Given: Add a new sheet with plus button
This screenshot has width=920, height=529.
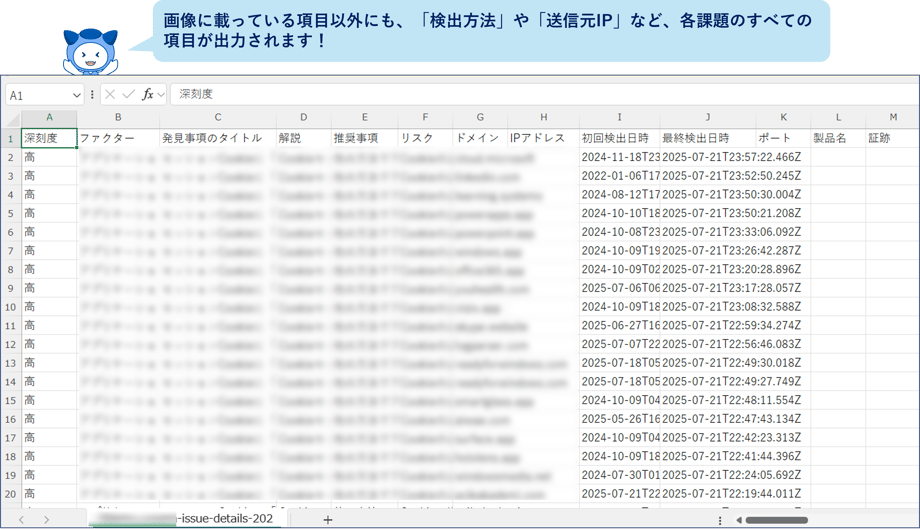Looking at the screenshot, I should (x=327, y=519).
